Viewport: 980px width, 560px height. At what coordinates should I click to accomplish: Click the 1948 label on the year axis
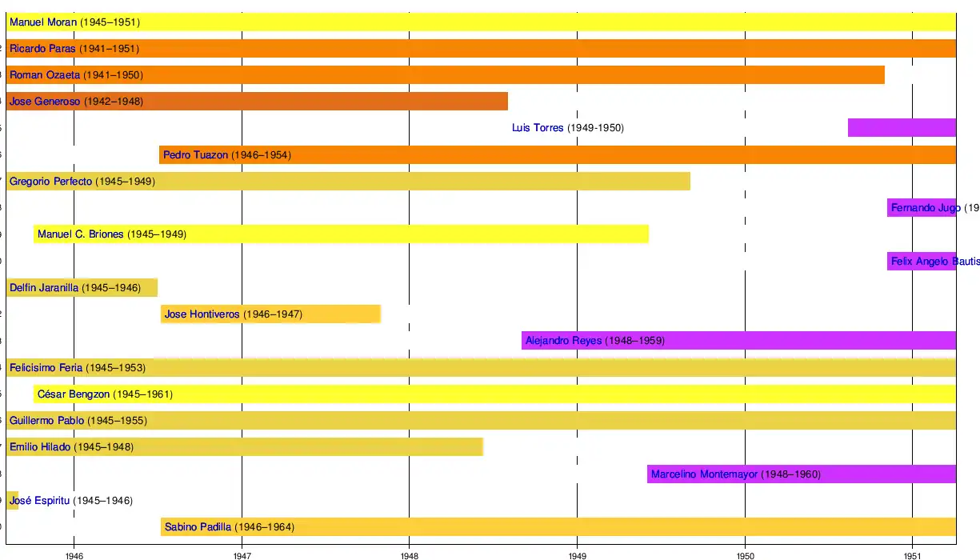[x=410, y=554]
